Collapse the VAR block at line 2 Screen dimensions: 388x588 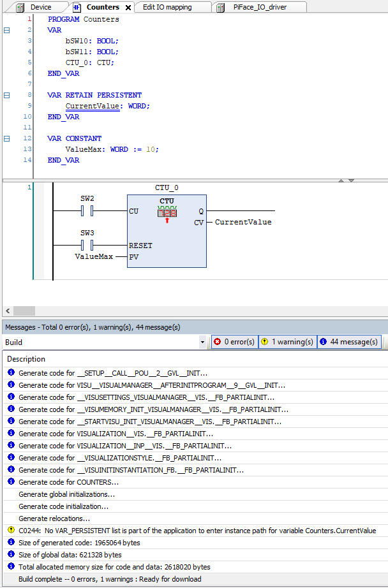[6, 30]
